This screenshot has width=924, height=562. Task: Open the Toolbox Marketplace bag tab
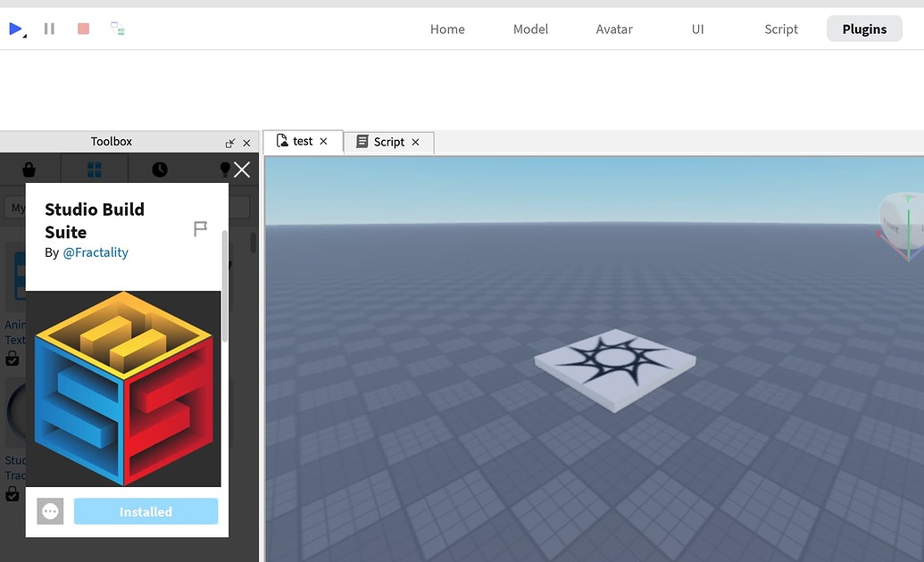[x=29, y=169]
